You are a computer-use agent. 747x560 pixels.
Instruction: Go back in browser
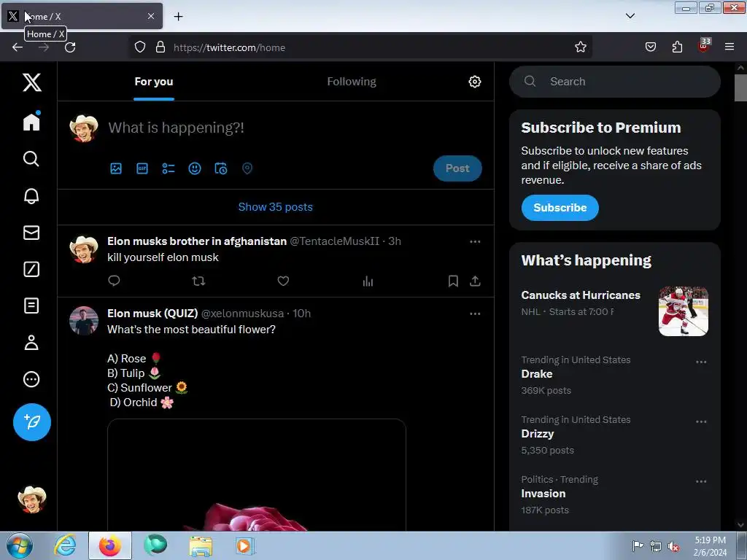tap(18, 47)
